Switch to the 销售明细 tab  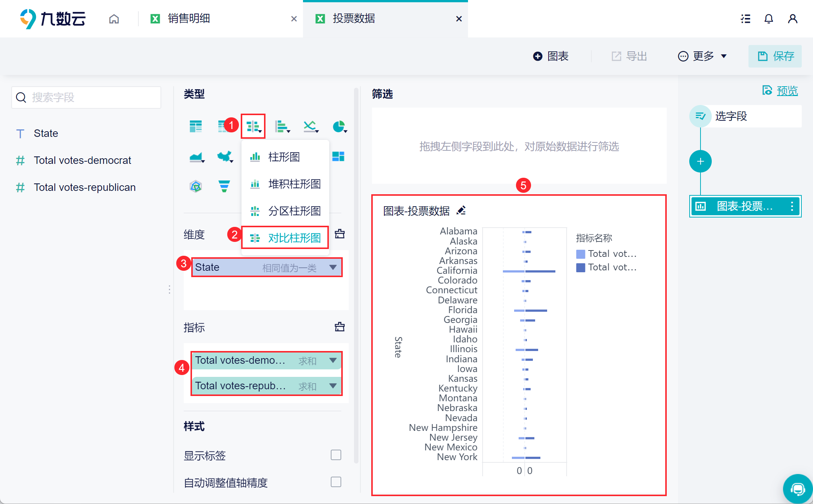coord(189,19)
